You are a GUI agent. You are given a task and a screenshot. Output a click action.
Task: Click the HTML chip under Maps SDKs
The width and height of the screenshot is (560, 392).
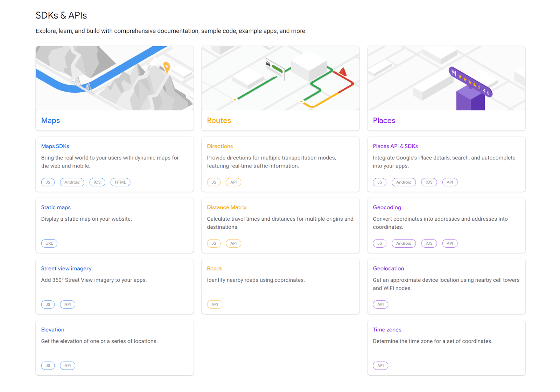point(120,182)
